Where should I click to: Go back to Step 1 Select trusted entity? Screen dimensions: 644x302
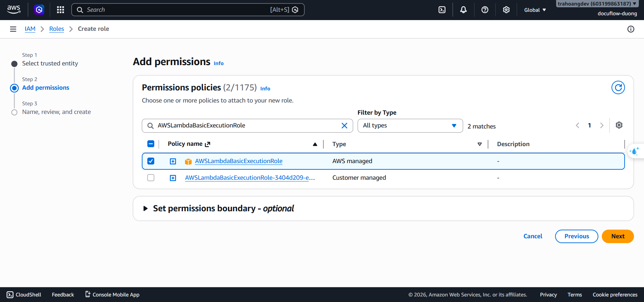[x=50, y=63]
